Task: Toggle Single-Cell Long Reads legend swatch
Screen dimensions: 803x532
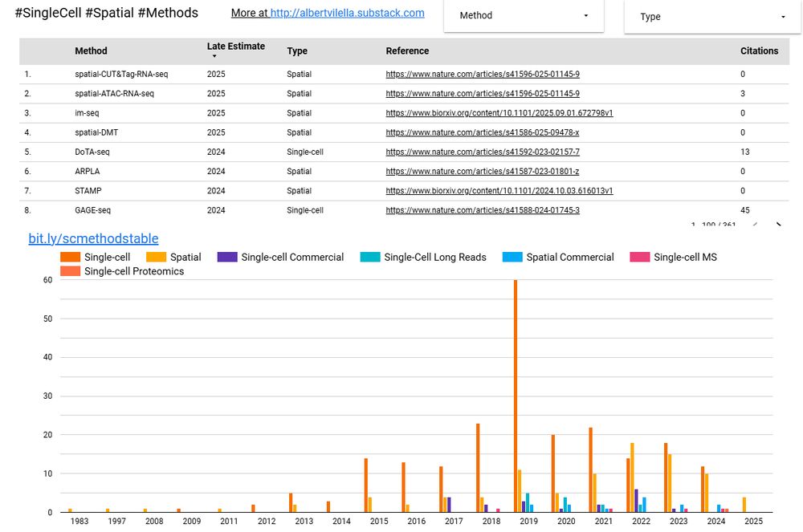Action: (370, 257)
